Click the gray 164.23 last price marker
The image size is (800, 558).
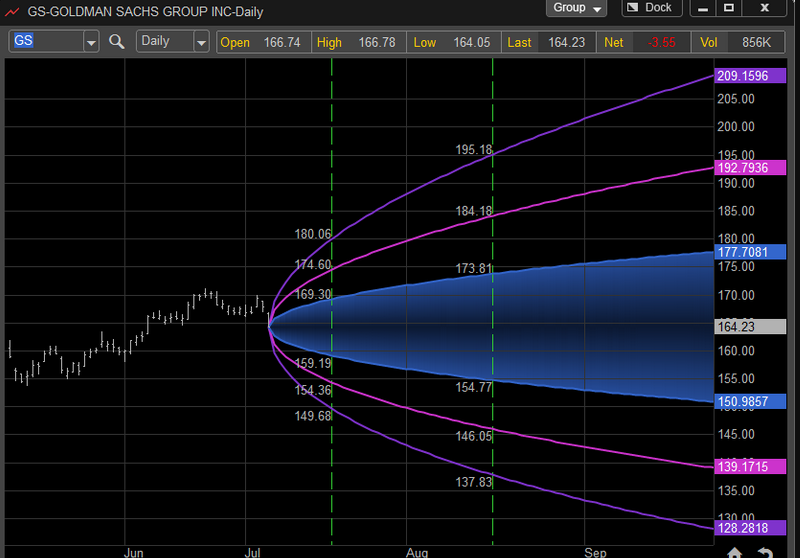(x=750, y=326)
